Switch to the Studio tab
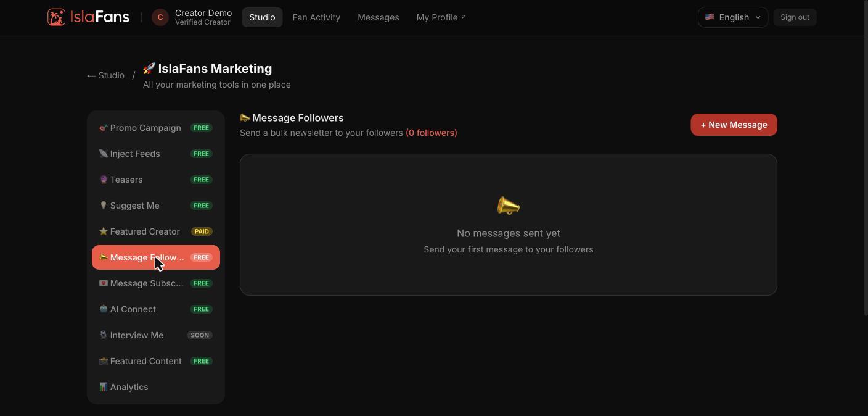Screen dimensions: 868x416 tap(262, 17)
